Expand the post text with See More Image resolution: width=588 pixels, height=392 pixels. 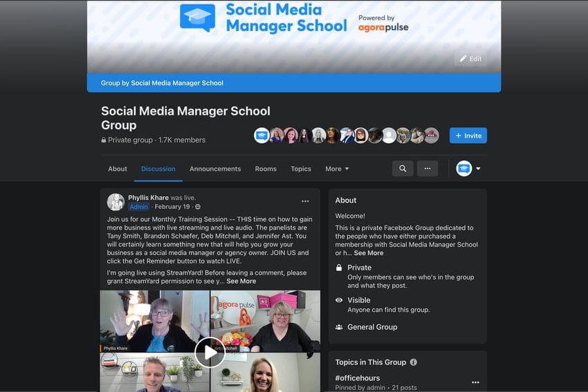(241, 281)
